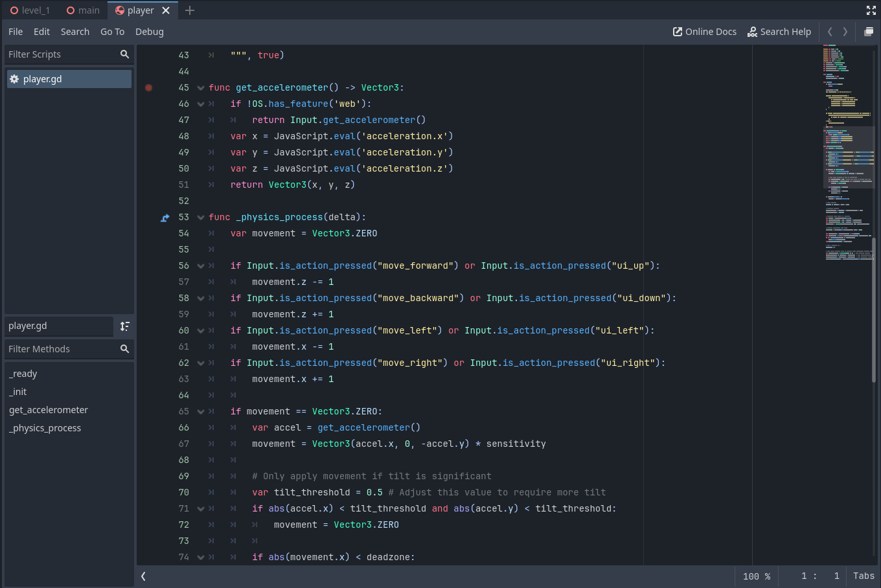Click Filter Scripts search magnifier
The image size is (881, 588).
click(124, 54)
